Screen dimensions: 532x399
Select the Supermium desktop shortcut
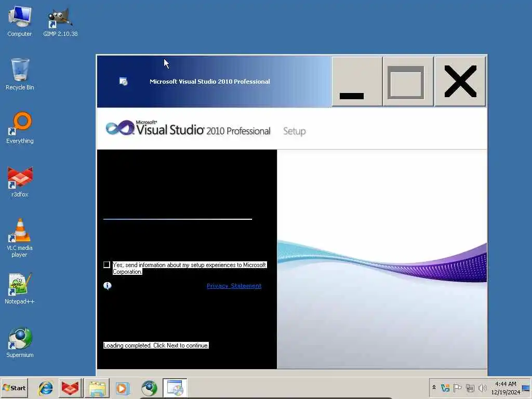[x=20, y=342]
